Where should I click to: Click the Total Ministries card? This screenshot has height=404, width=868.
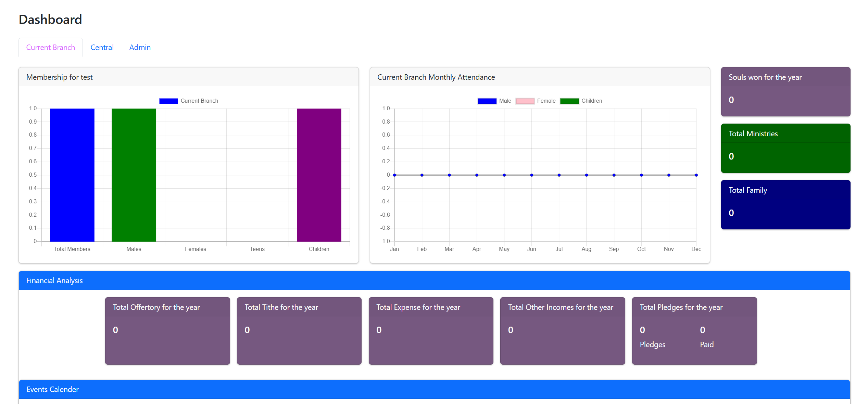pos(785,148)
